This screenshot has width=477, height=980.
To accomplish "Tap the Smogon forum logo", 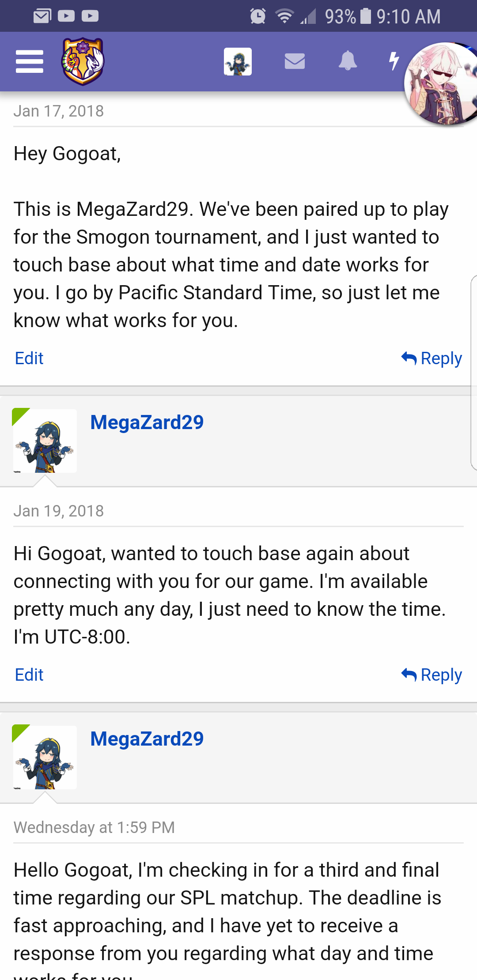I will coord(83,61).
